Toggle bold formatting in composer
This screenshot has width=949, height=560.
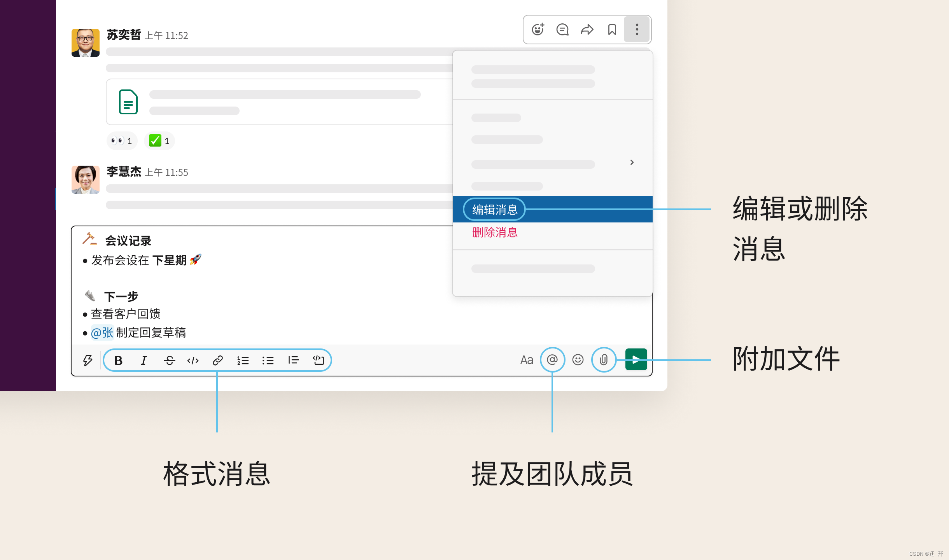[119, 360]
